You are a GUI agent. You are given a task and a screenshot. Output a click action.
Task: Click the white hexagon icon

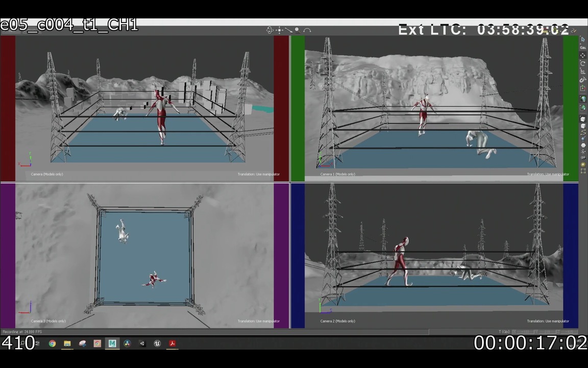pyautogui.click(x=583, y=145)
